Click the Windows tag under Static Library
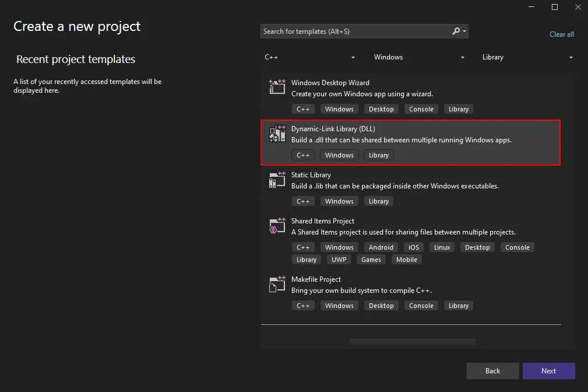Screen dimensions: 588x392 [339, 202]
